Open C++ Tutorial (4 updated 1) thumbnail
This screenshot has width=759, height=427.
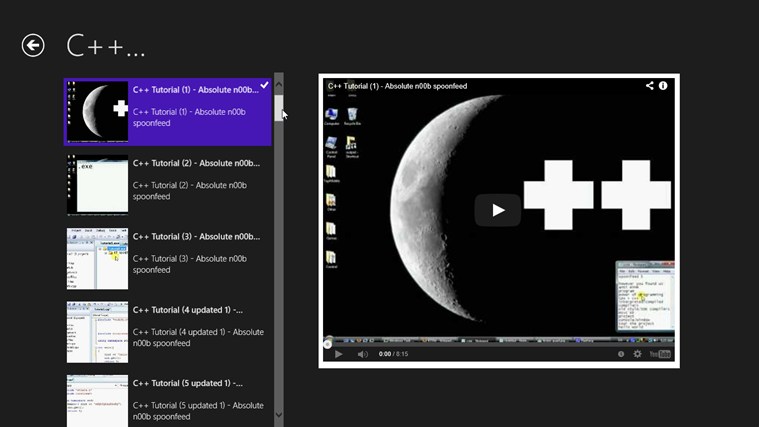tap(97, 332)
